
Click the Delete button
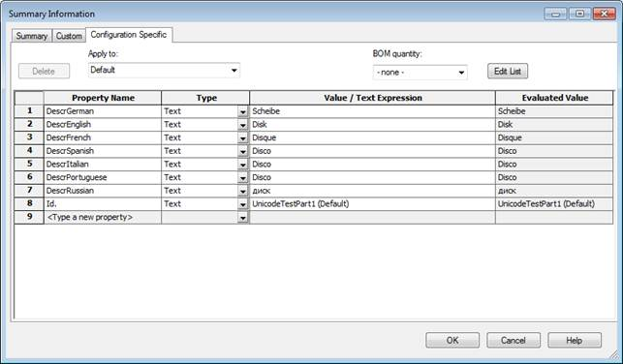tap(44, 71)
